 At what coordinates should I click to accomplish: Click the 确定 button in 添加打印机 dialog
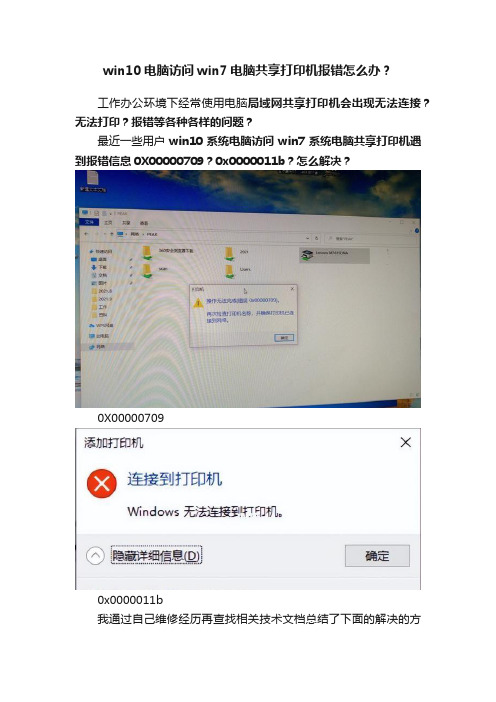[x=377, y=556]
